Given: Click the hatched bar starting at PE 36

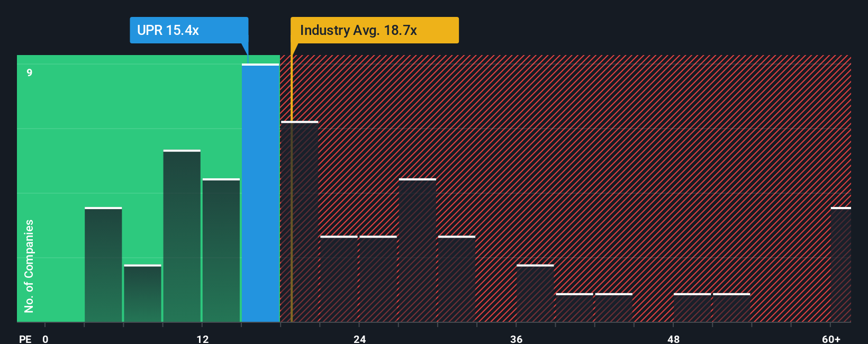Looking at the screenshot, I should 535,293.
